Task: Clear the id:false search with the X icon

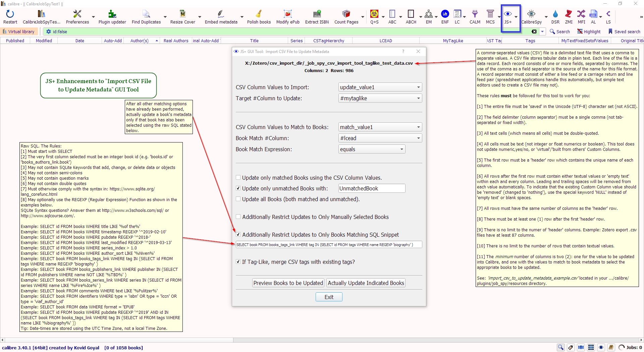Action: tap(534, 32)
